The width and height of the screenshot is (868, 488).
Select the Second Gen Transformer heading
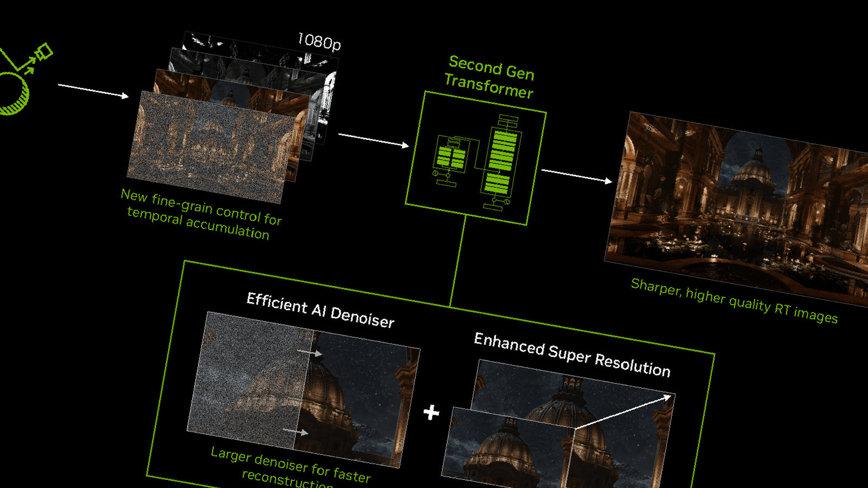(x=489, y=77)
